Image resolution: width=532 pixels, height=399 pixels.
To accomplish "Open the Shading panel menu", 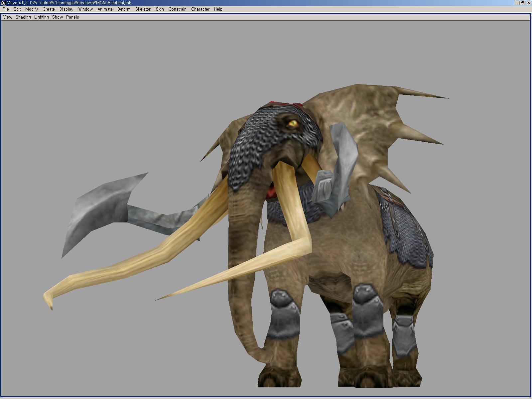I will pos(23,17).
